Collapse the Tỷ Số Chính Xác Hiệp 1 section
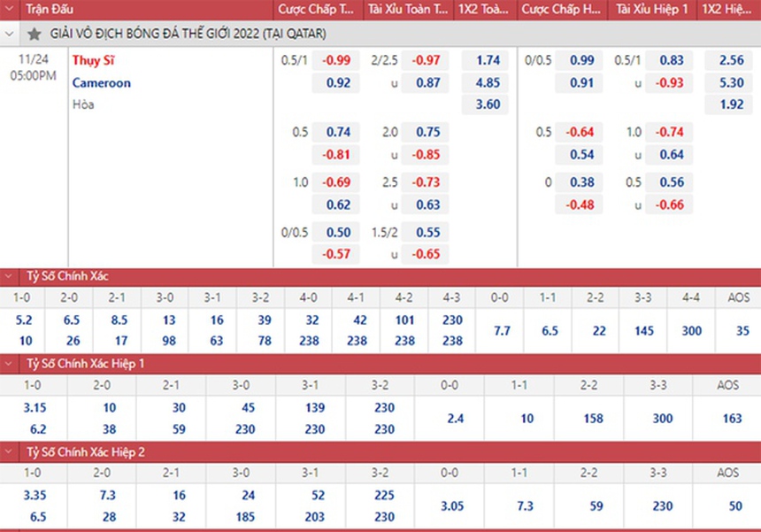Image resolution: width=761 pixels, height=532 pixels. [10, 364]
